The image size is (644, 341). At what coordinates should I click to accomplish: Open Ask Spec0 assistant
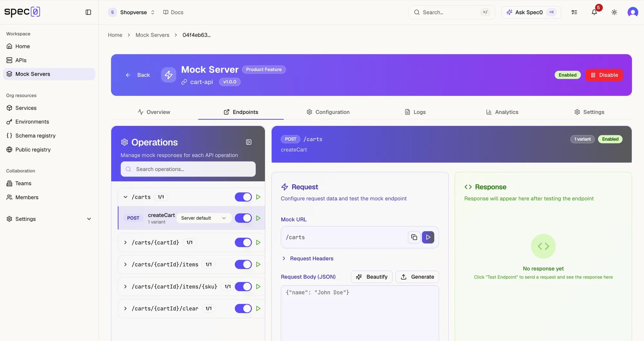(531, 12)
